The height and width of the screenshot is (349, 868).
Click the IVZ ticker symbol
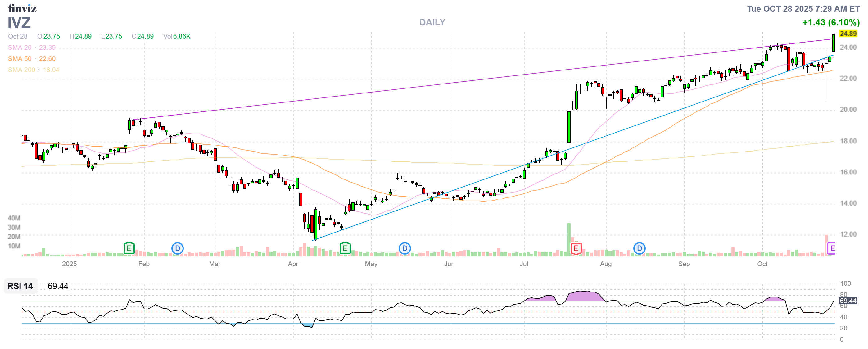(19, 23)
